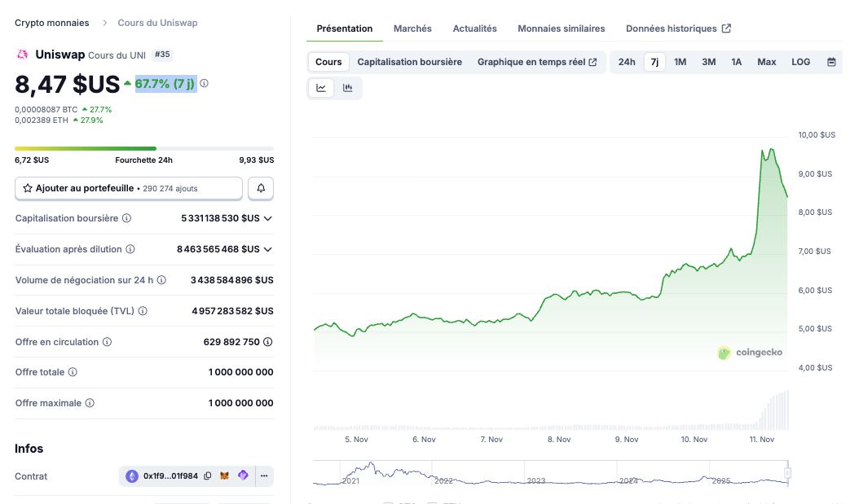Open the Monnaies similaires tab
This screenshot has height=504, width=850.
click(x=561, y=28)
